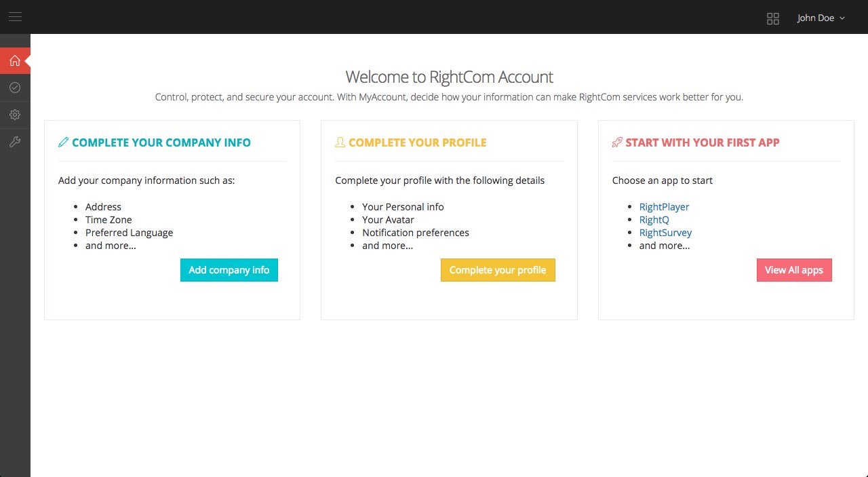The width and height of the screenshot is (868, 477).
Task: Click the View All apps button
Action: tap(794, 270)
